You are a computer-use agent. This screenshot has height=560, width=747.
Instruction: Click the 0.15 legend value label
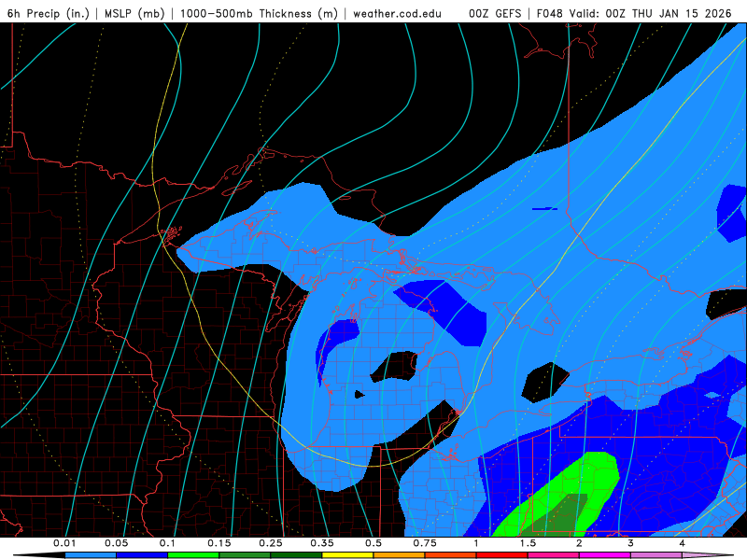[219, 543]
